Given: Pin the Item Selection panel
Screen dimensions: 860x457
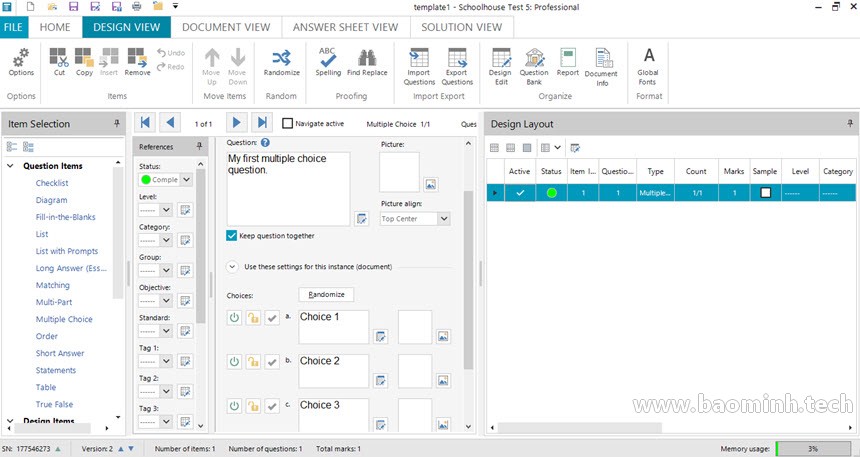Looking at the screenshot, I should 116,124.
